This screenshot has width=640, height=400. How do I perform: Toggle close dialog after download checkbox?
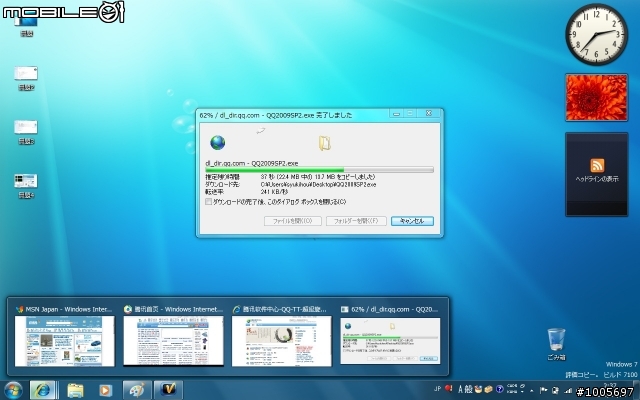point(209,202)
